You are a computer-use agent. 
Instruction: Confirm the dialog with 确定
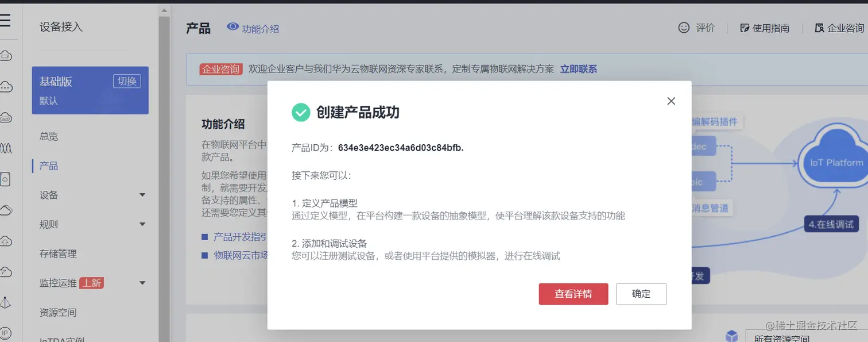[641, 294]
